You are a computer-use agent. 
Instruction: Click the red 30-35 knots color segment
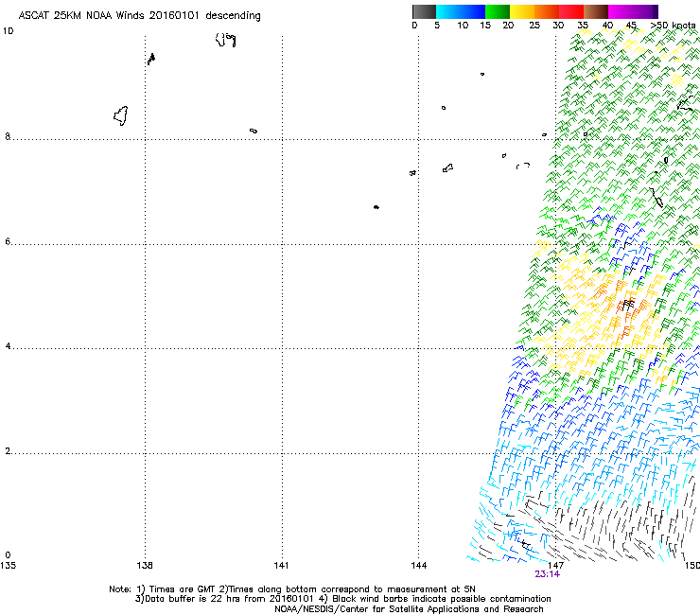[x=571, y=11]
